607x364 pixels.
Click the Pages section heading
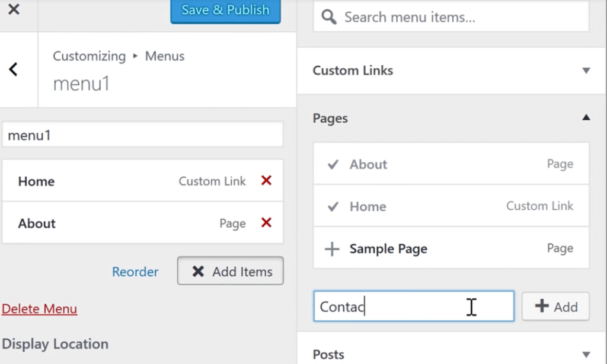(330, 118)
